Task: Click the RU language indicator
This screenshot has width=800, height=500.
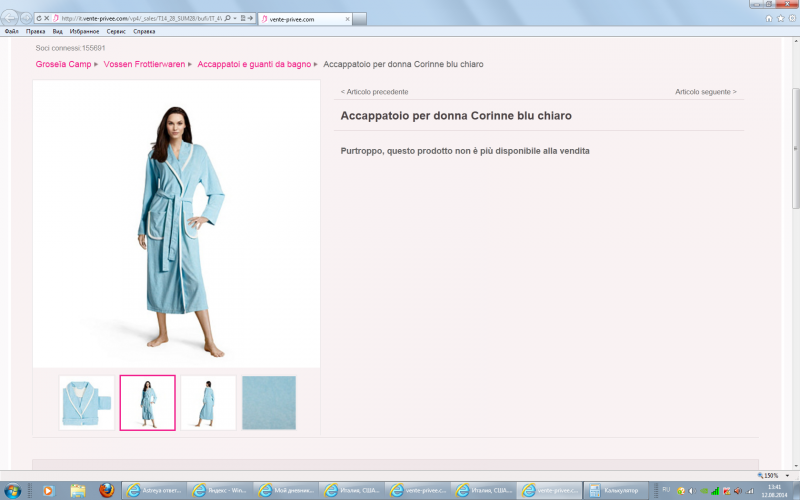Action: point(666,490)
